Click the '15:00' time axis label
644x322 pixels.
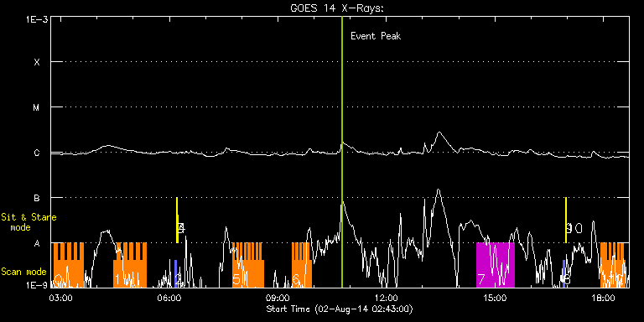pyautogui.click(x=495, y=298)
